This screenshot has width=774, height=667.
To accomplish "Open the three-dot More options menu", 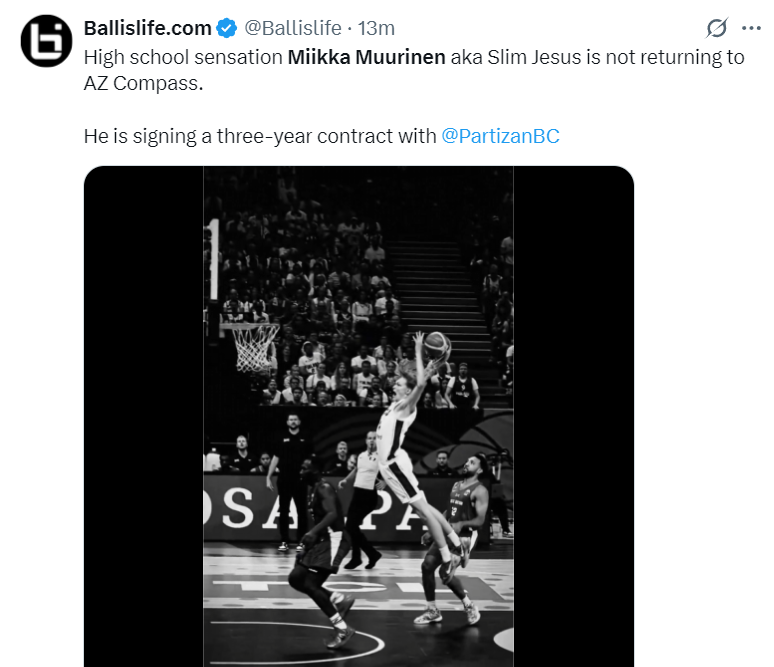I will pyautogui.click(x=751, y=28).
